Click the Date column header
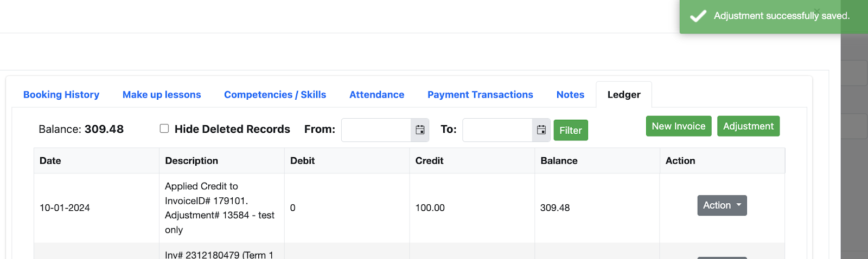 point(50,161)
